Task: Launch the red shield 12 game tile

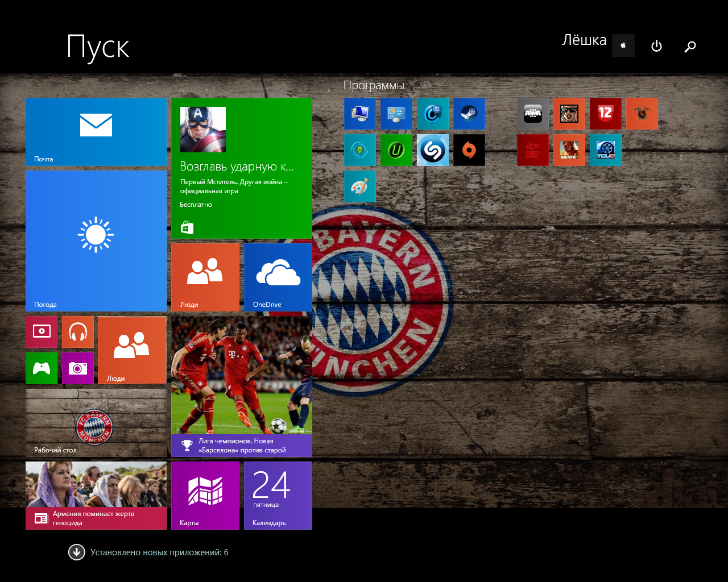Action: pos(606,114)
